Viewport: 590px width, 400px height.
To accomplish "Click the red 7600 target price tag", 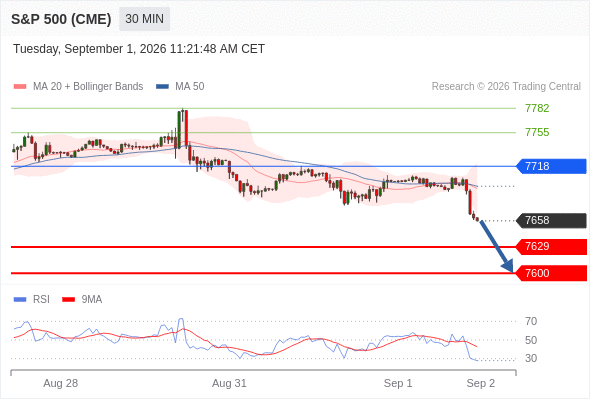I will pos(551,273).
